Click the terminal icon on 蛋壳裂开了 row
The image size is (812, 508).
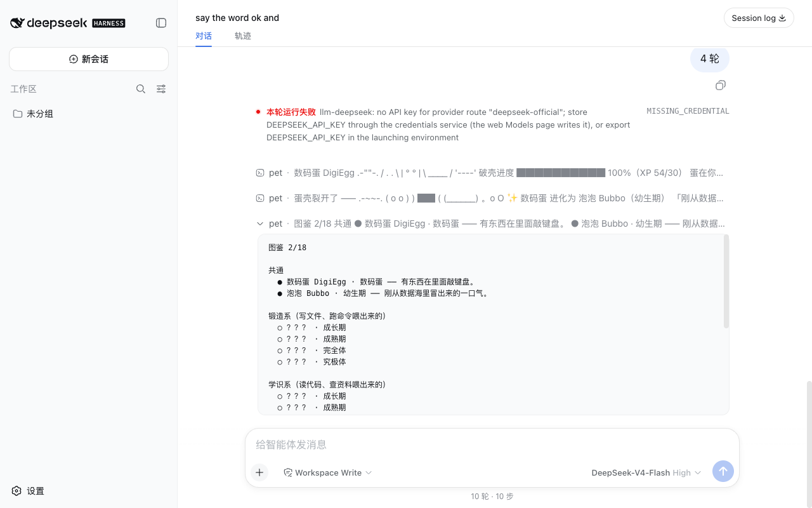[260, 198]
